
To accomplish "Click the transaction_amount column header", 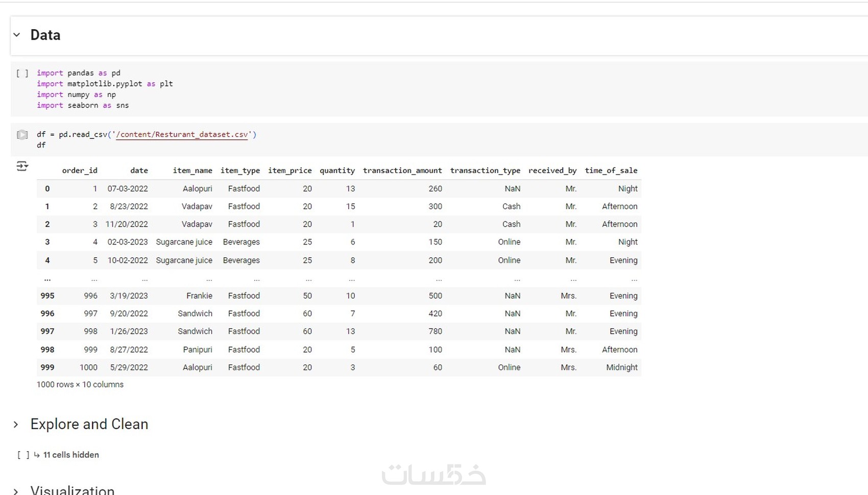I will click(x=402, y=170).
